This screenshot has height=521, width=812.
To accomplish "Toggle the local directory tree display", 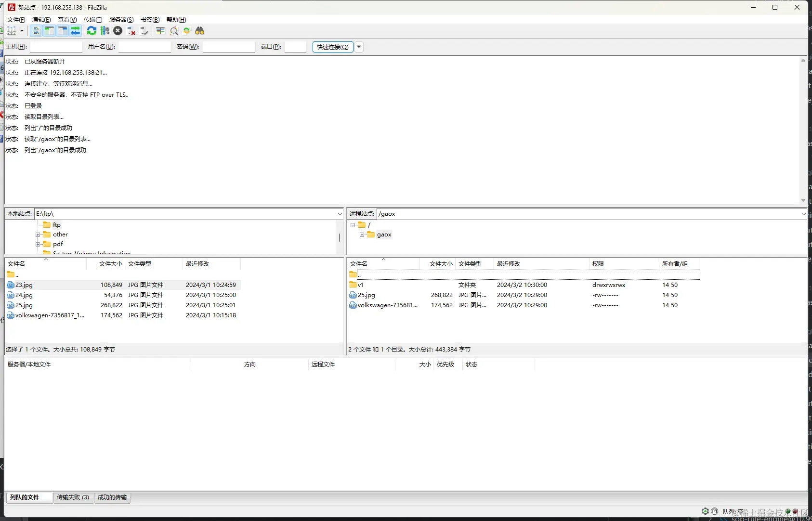I will [x=49, y=31].
